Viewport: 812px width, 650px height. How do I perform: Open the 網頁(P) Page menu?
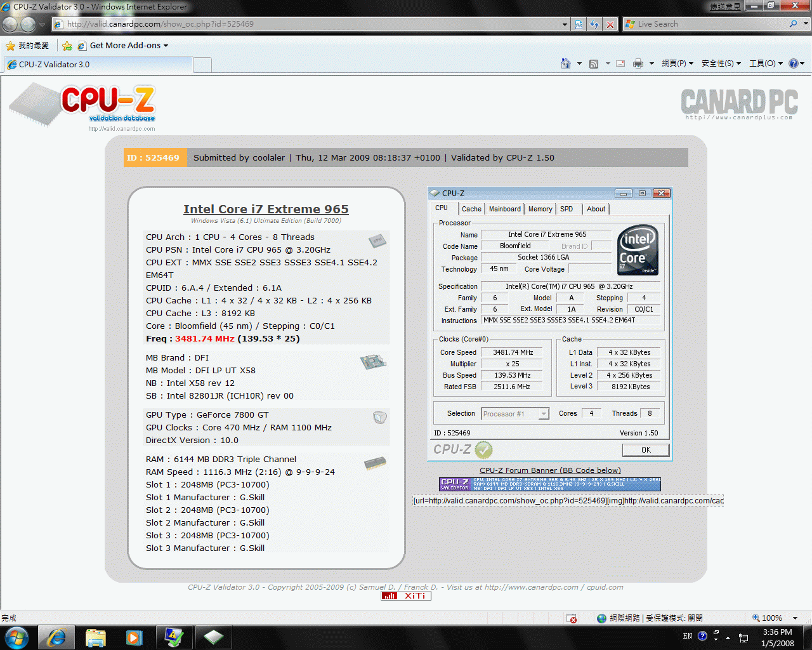(677, 63)
